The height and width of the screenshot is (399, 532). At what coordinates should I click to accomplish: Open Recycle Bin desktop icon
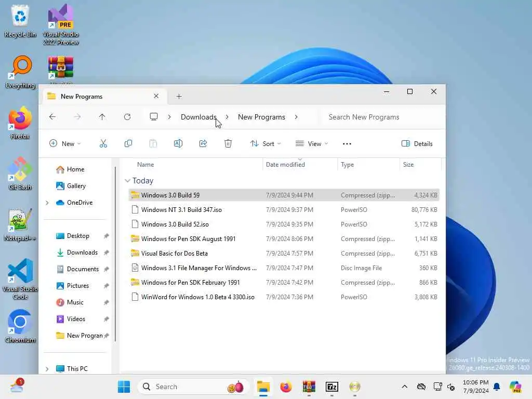coord(20,21)
